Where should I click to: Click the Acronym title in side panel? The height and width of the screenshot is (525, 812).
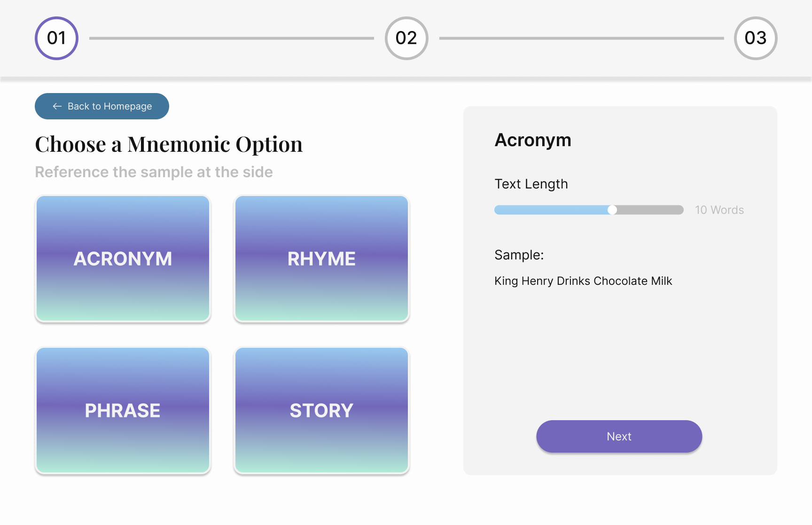point(533,140)
